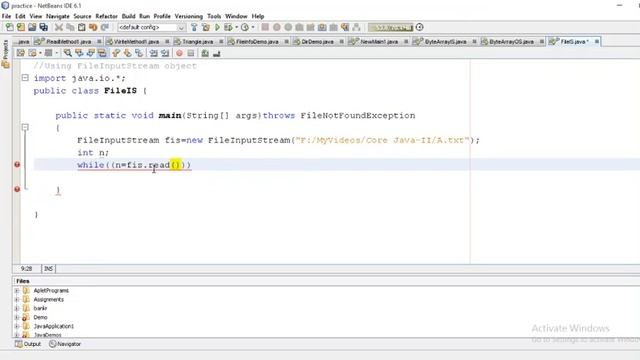Click the Open Project toolbar icon
This screenshot has width=640, height=360.
point(32,27)
